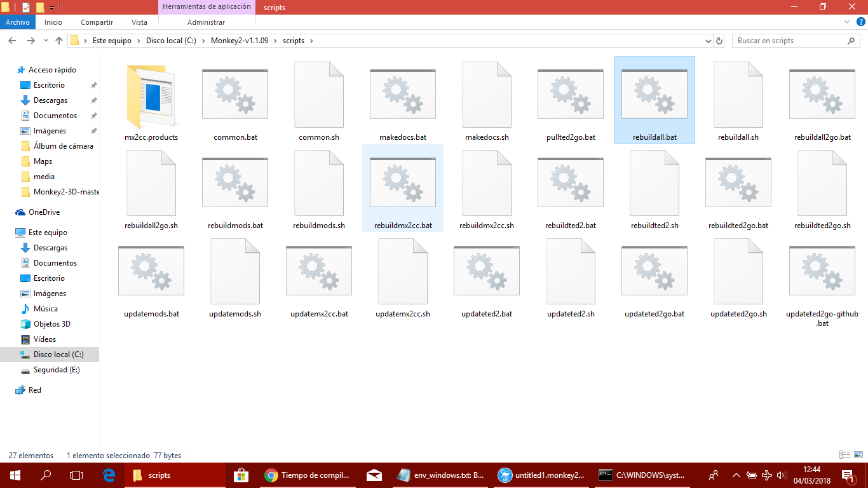Switch to large icons view toggle
The image size is (868, 488).
coord(857,455)
